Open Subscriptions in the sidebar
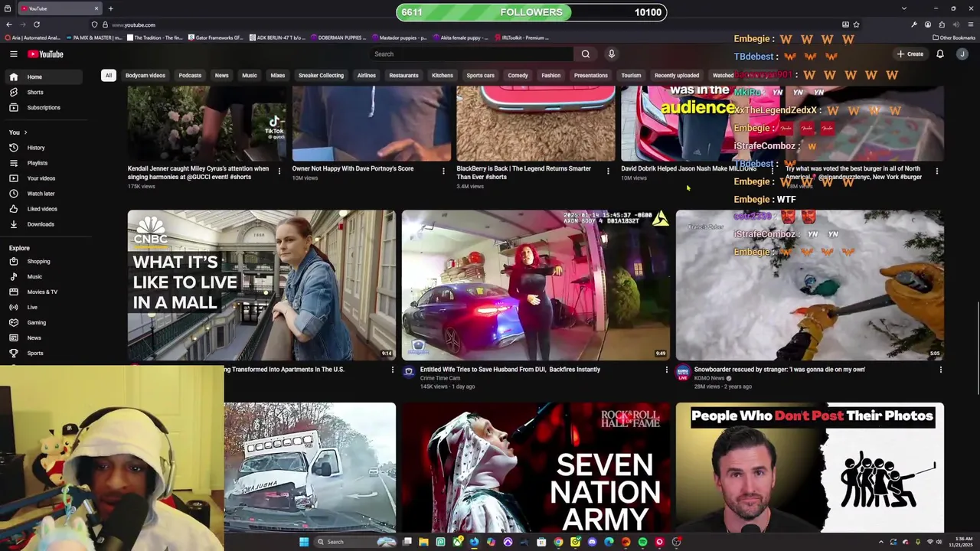 tap(44, 107)
